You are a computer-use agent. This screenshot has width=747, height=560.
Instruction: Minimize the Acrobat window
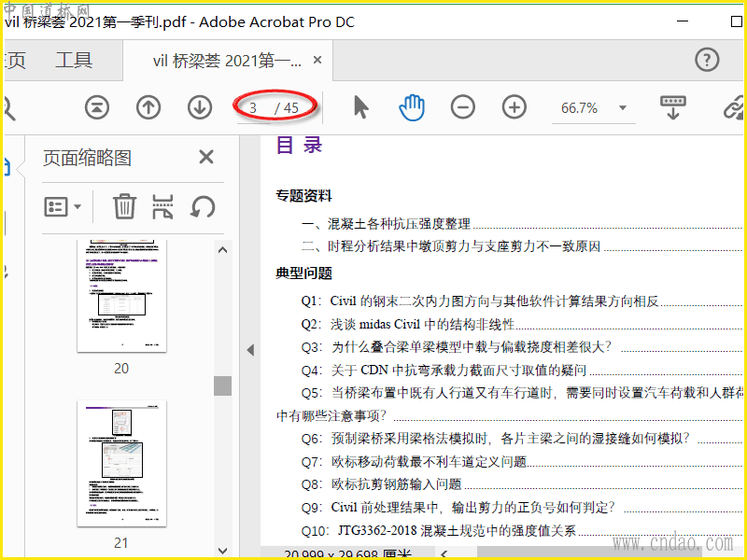pos(683,21)
